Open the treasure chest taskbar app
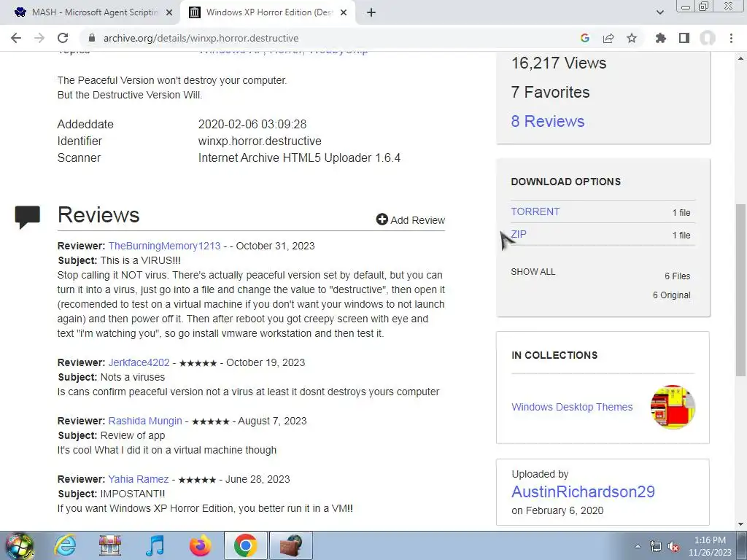Screen dimensions: 747x560 click(110, 545)
